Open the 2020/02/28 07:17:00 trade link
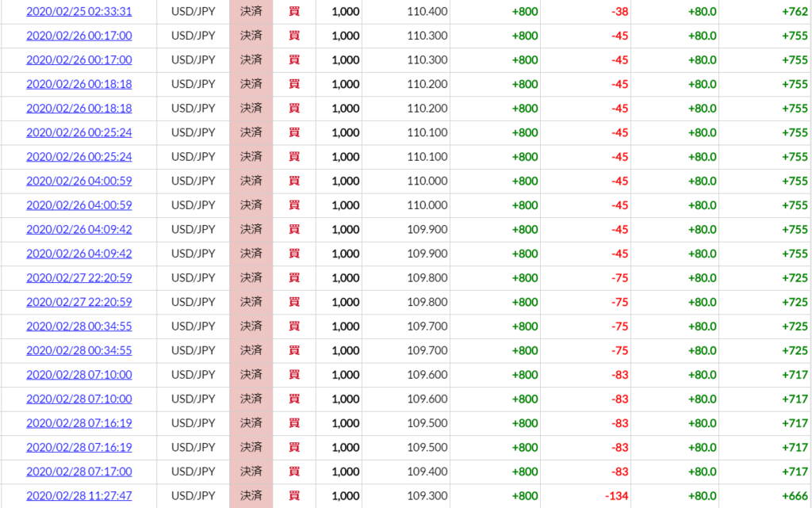812x508 pixels. pyautogui.click(x=79, y=472)
